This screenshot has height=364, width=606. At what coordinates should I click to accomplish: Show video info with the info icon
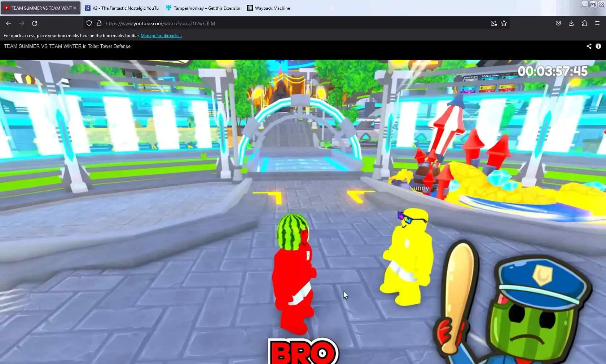click(x=598, y=46)
